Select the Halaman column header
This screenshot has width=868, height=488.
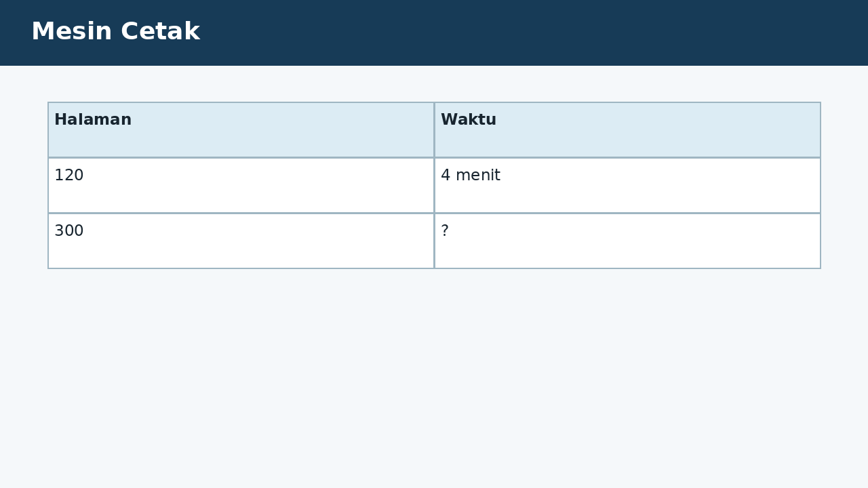(x=241, y=129)
